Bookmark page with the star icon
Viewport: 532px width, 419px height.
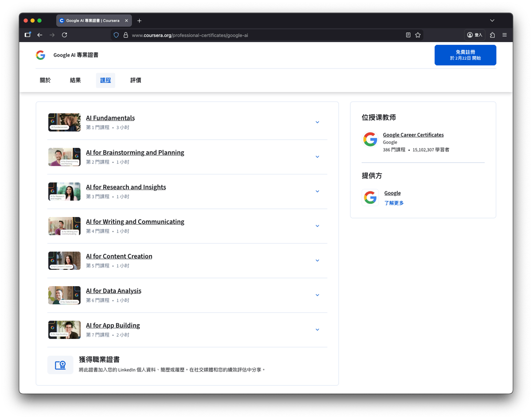[418, 35]
